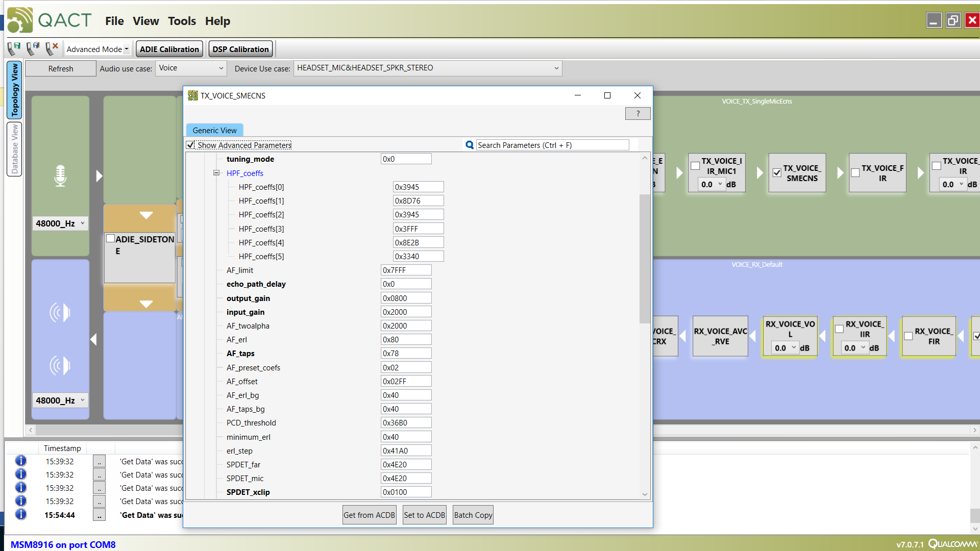Open the speaker 48000_Hz sample rate dropdown
This screenshot has height=551, width=980.
point(60,400)
